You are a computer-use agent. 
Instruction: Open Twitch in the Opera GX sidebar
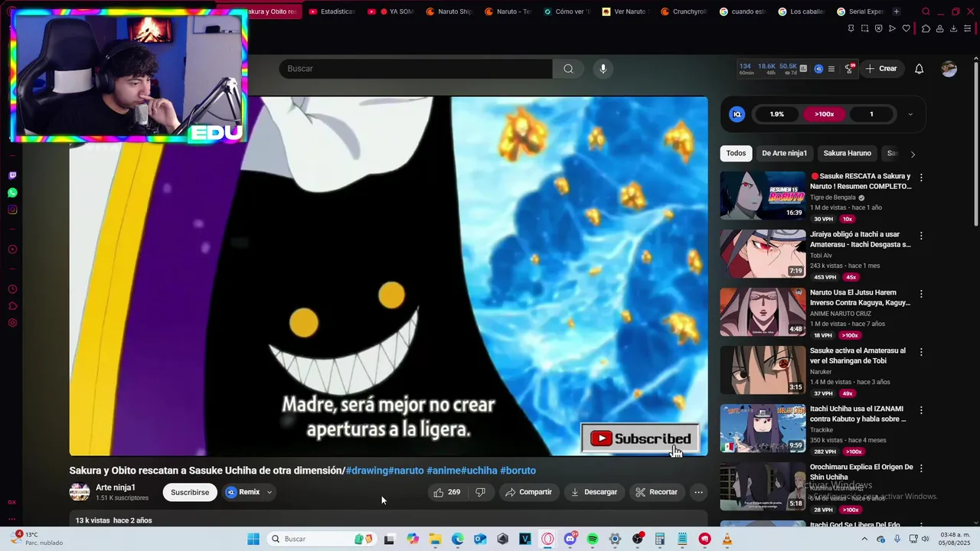(12, 176)
